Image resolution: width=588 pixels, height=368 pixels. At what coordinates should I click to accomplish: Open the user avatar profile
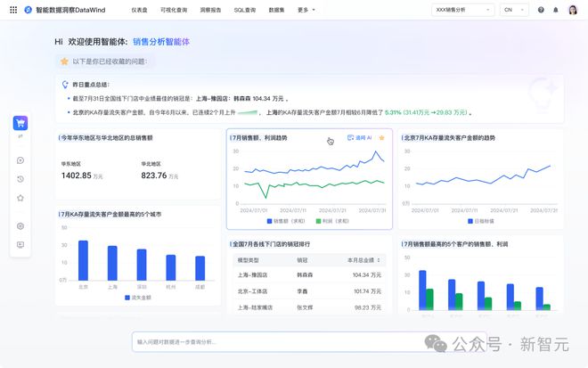(573, 10)
